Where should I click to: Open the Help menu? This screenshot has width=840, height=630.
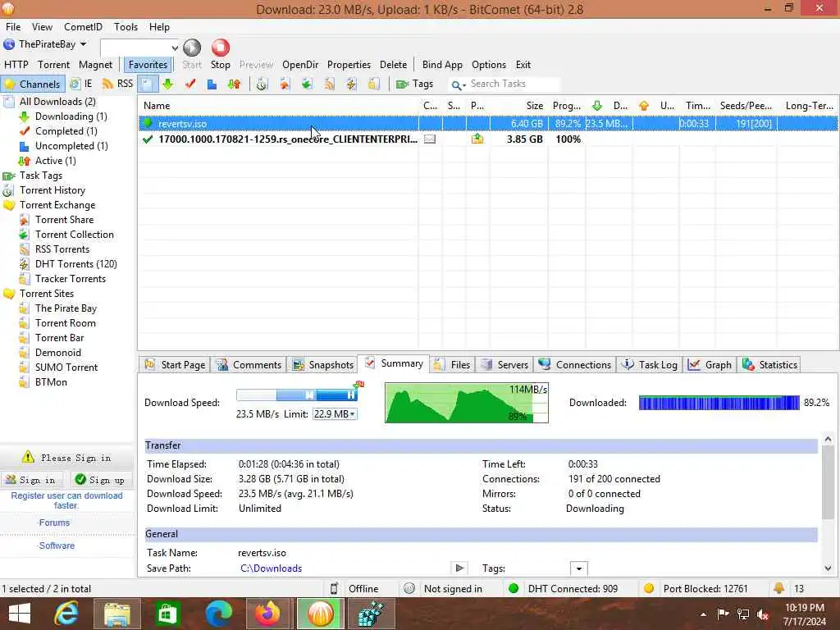click(159, 27)
